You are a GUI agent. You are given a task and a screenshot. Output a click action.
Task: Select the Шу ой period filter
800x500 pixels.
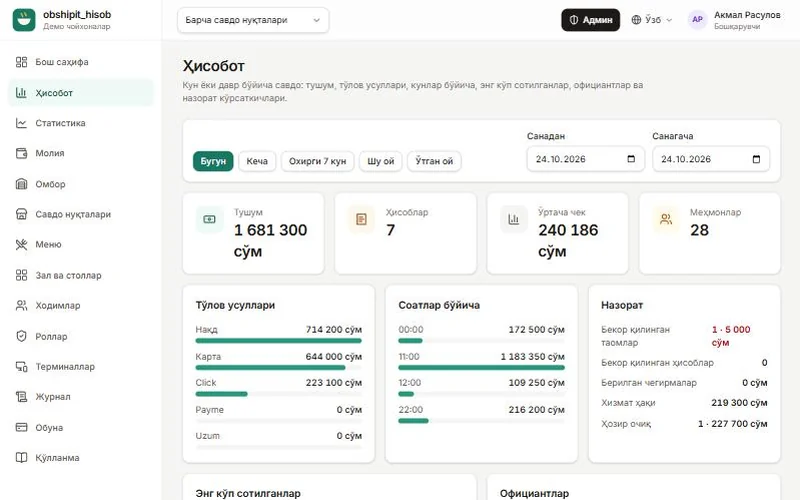(381, 161)
